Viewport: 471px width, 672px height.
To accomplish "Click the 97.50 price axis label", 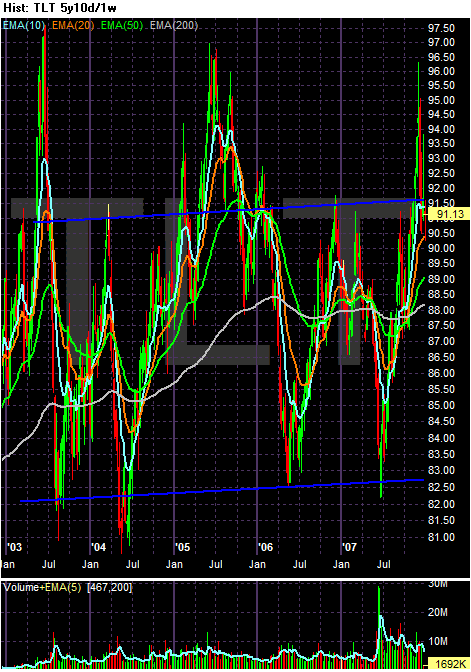I will 441,28.
